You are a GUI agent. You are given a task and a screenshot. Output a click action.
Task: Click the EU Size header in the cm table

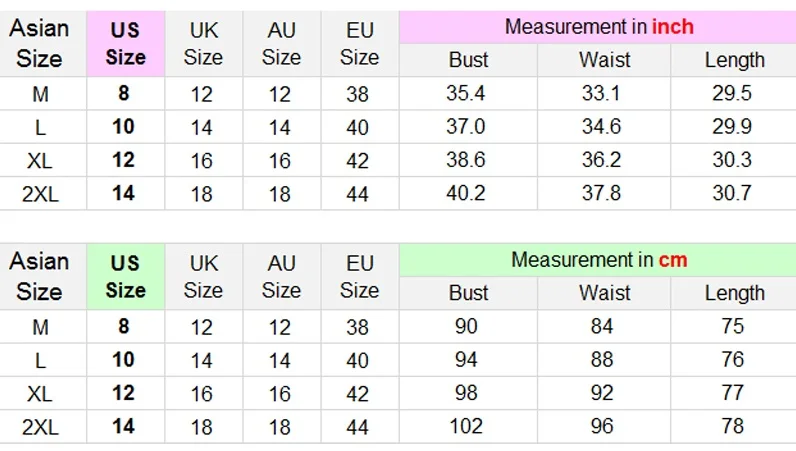tap(359, 277)
